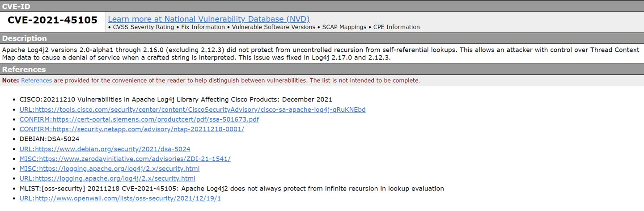The width and height of the screenshot is (644, 211).
Task: Open the National Vulnerability Database (NVD) link
Action: tap(209, 19)
